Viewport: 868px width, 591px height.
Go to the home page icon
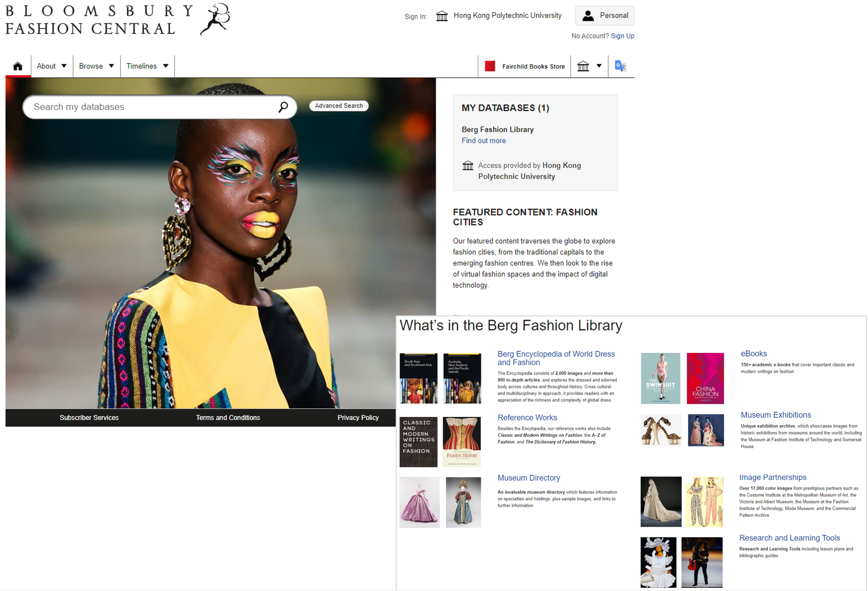(18, 66)
